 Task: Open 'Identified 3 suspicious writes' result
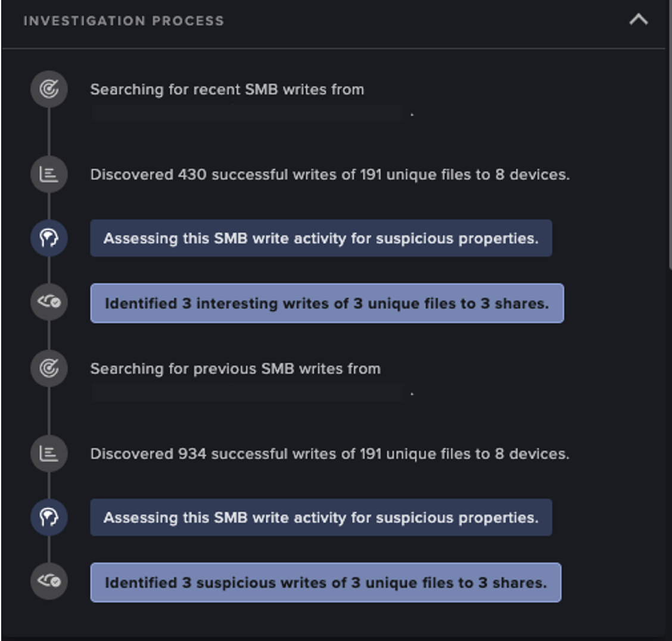(326, 582)
